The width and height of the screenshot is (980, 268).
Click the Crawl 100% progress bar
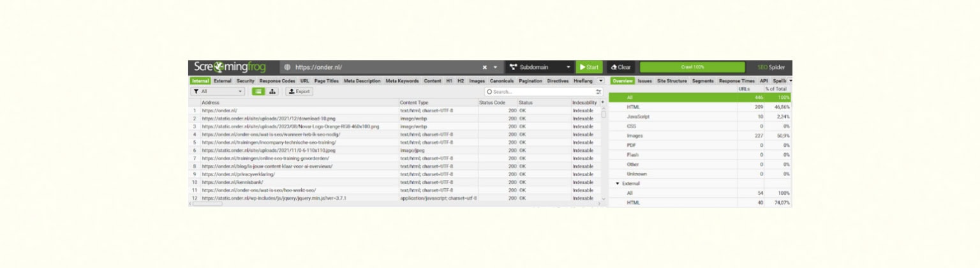pyautogui.click(x=692, y=67)
